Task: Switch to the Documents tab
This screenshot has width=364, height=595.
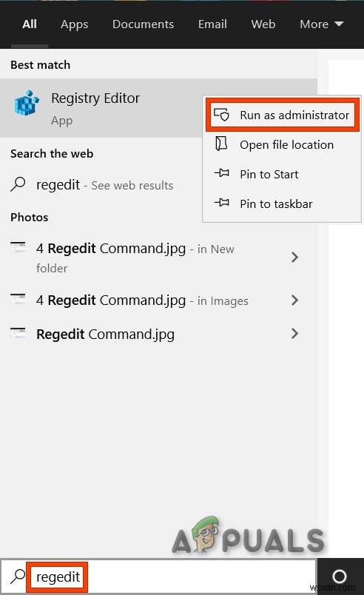Action: point(143,24)
